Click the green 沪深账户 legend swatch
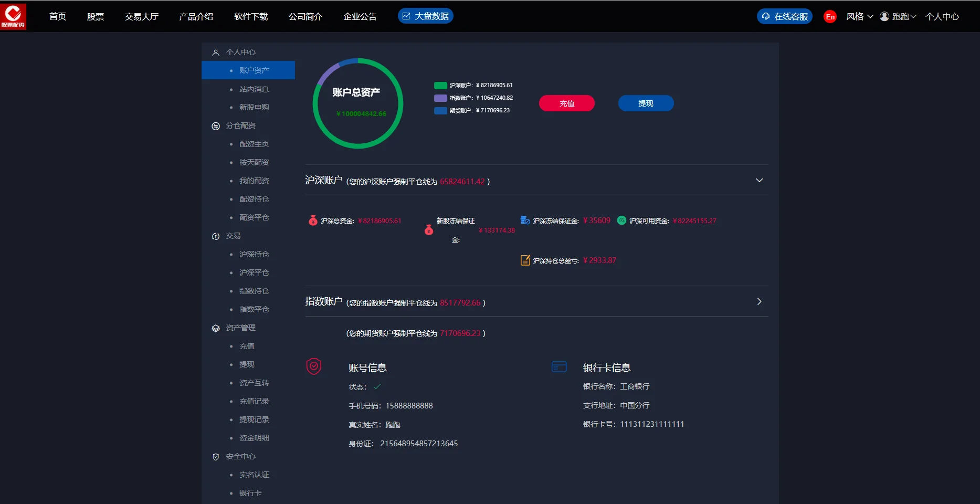This screenshot has height=504, width=980. 440,86
